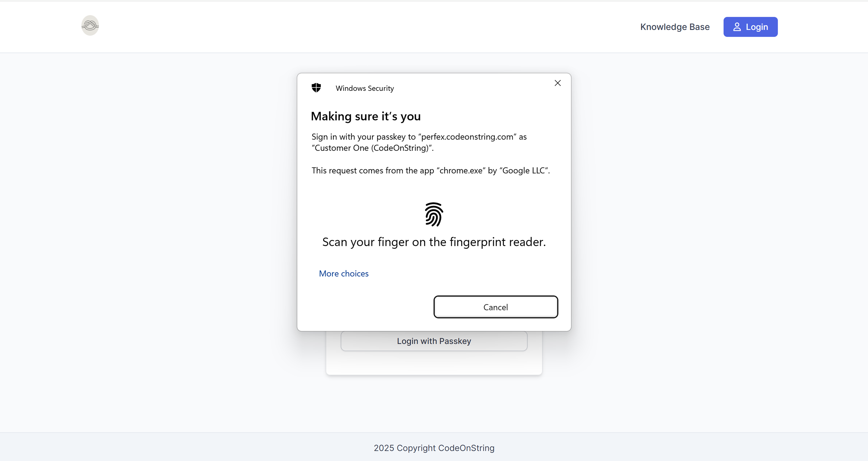Click the user icon in Login button
Viewport: 868px width, 461px height.
click(x=737, y=27)
